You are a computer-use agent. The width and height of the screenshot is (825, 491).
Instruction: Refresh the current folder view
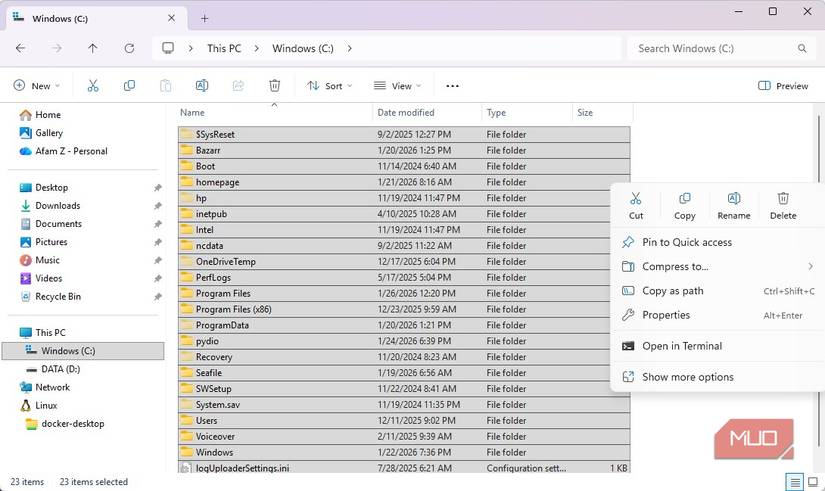pos(129,48)
